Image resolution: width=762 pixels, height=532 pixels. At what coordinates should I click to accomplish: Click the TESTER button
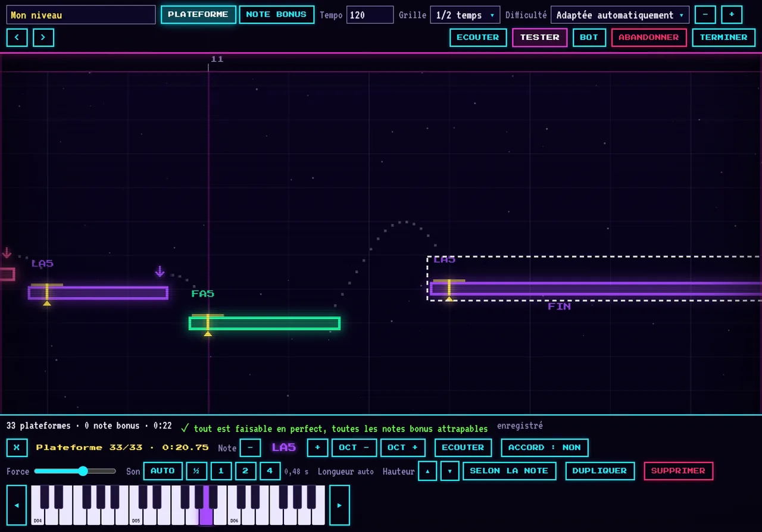coord(540,37)
